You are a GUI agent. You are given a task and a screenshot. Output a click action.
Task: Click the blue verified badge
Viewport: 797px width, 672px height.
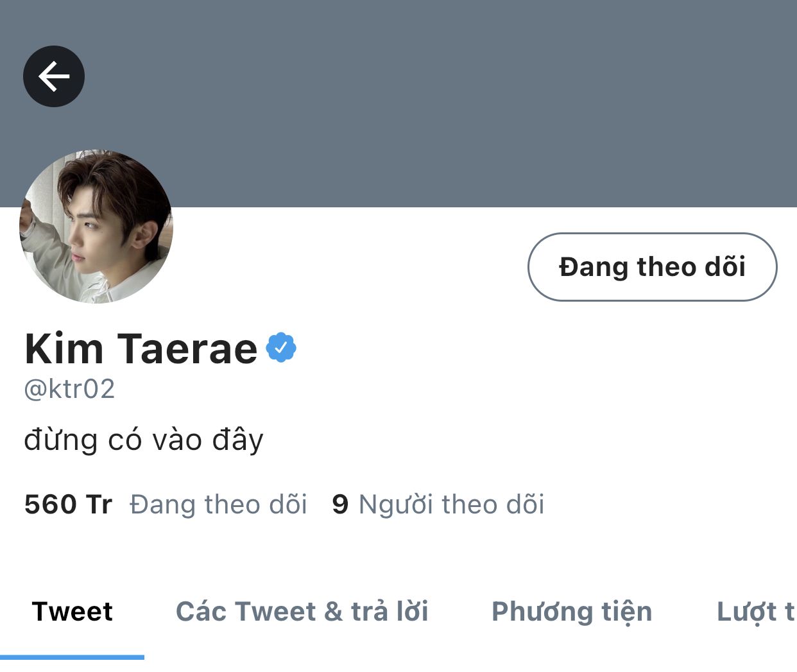click(281, 347)
